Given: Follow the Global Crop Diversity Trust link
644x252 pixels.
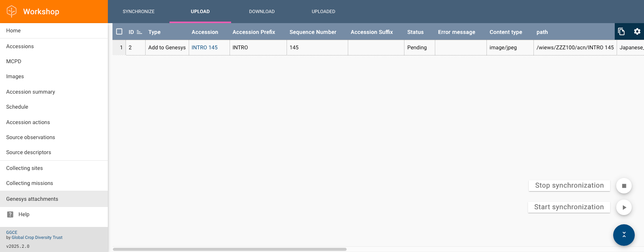Looking at the screenshot, I should [x=37, y=237].
